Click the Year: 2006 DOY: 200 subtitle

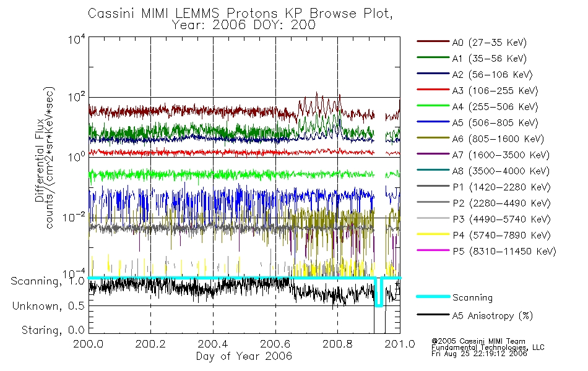[x=243, y=25]
